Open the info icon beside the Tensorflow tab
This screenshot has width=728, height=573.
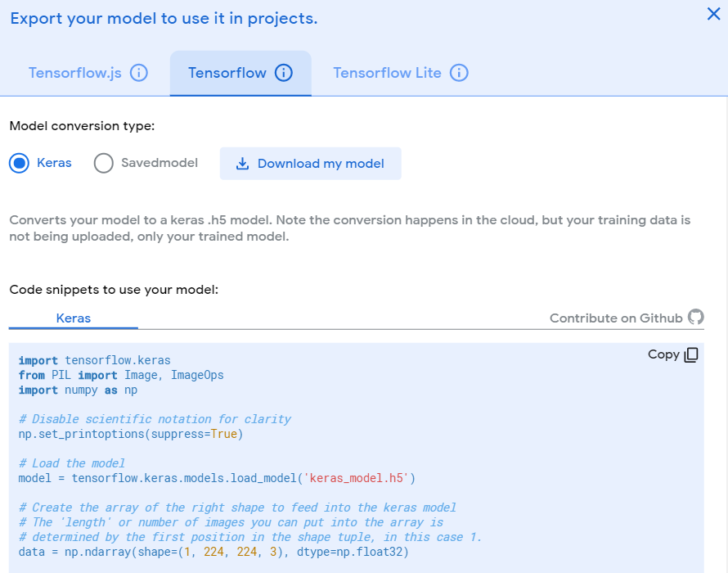[x=284, y=73]
